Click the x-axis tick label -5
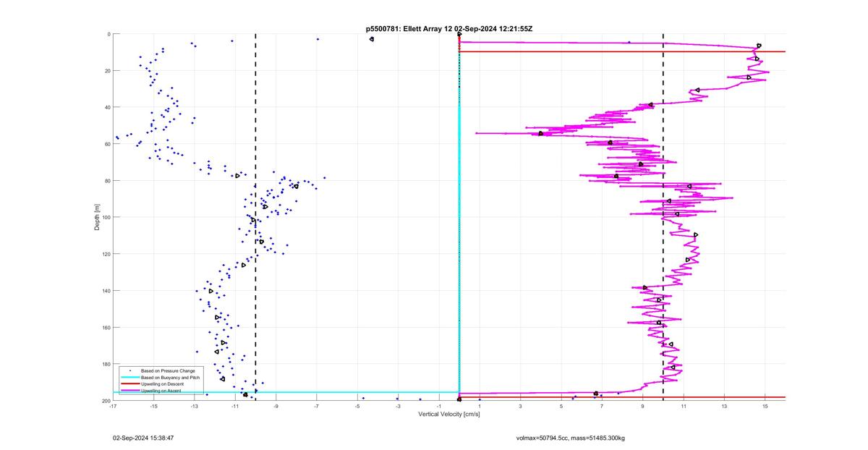The width and height of the screenshot is (868, 450). [x=357, y=406]
